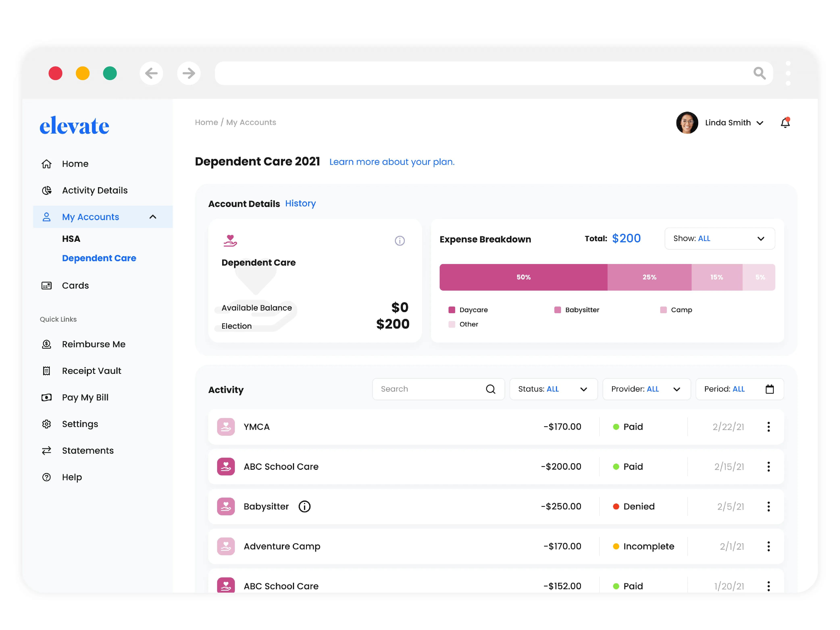
Task: Open the Pay My Bill link
Action: coord(85,397)
